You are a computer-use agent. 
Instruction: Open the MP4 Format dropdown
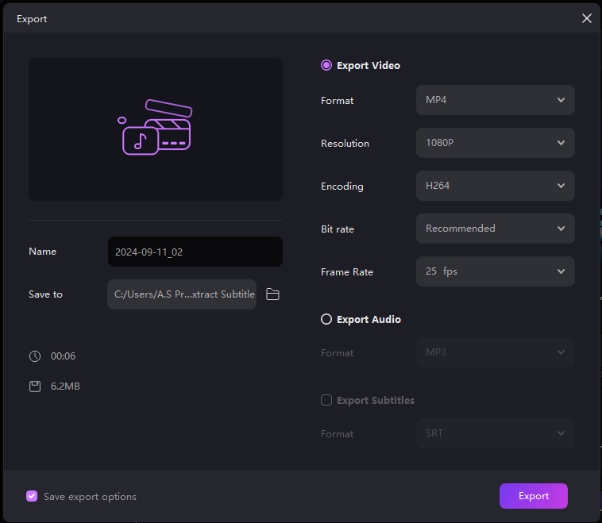click(x=495, y=100)
